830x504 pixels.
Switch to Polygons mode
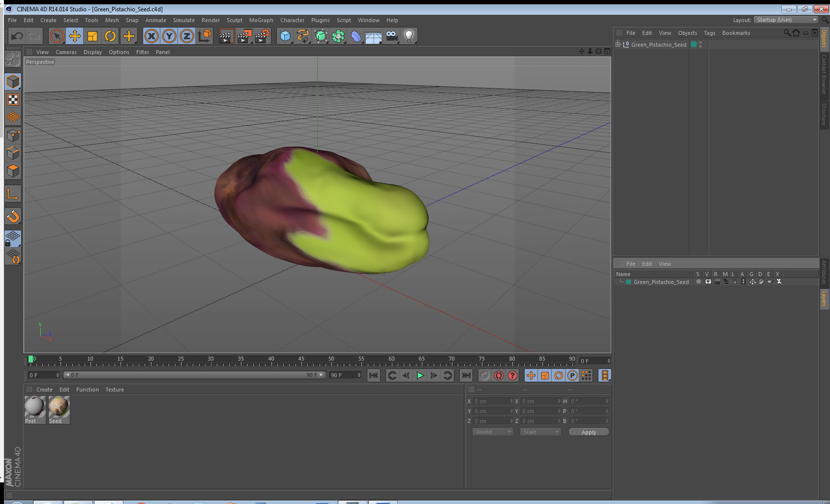(x=13, y=170)
